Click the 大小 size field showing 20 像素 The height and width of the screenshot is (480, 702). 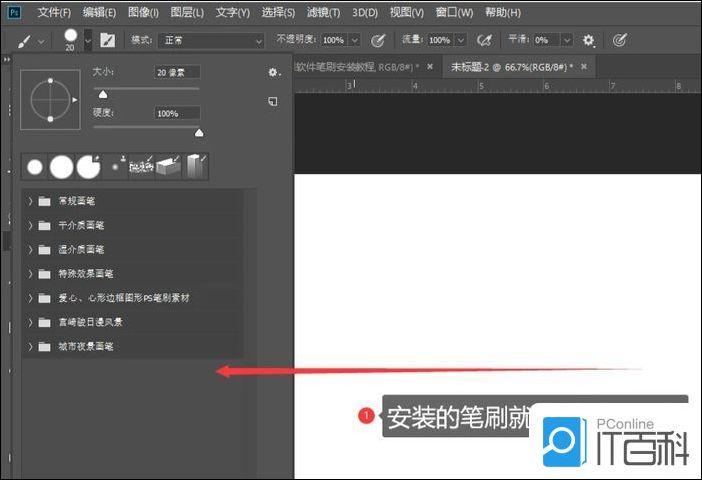[177, 72]
